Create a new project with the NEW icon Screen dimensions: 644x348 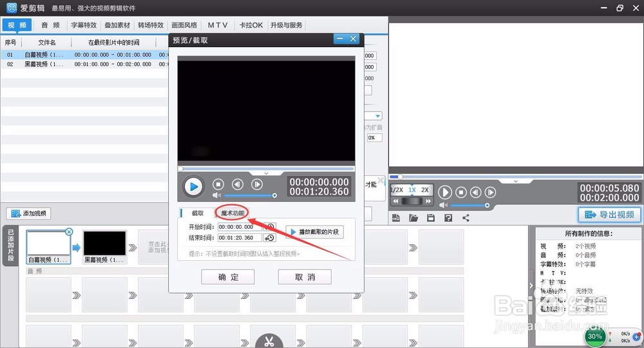click(x=396, y=218)
